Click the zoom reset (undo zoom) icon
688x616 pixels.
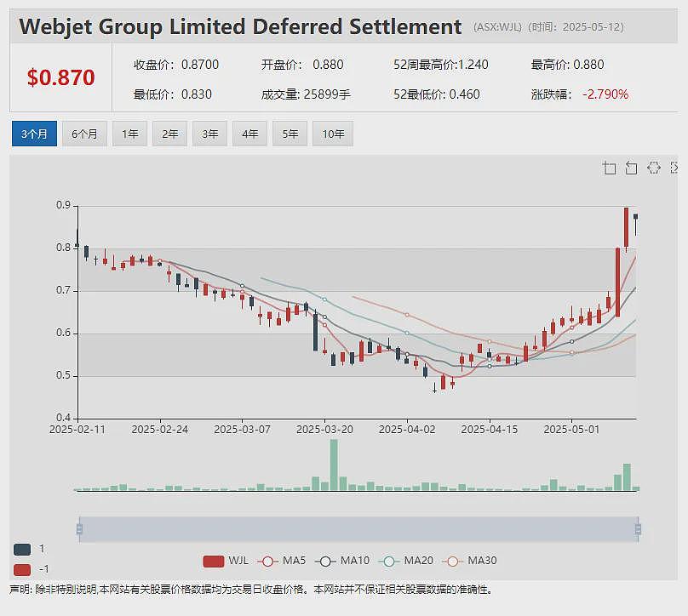coord(632,168)
